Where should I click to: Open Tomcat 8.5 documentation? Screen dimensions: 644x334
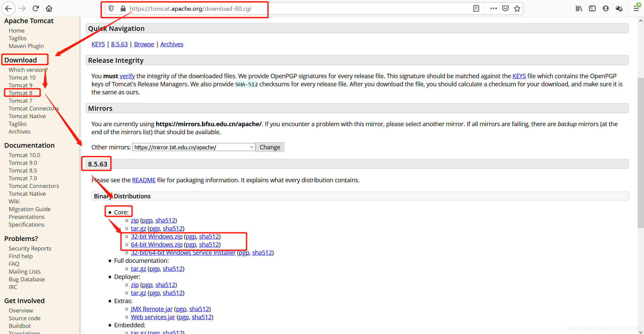tap(23, 171)
